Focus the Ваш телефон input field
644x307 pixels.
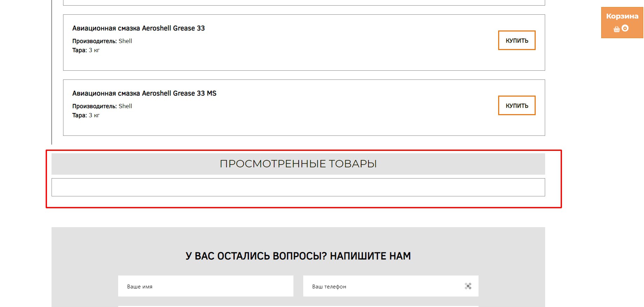[x=391, y=286]
